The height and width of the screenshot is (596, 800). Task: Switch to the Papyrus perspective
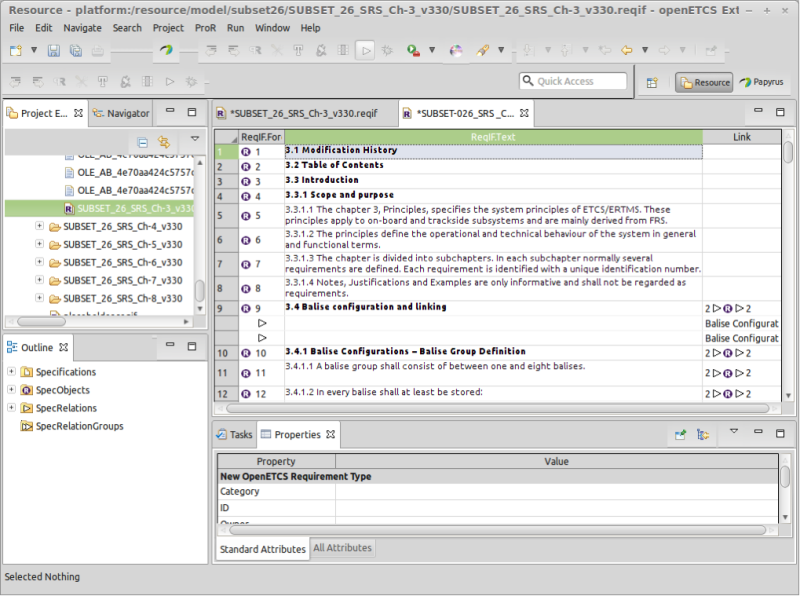pyautogui.click(x=761, y=82)
